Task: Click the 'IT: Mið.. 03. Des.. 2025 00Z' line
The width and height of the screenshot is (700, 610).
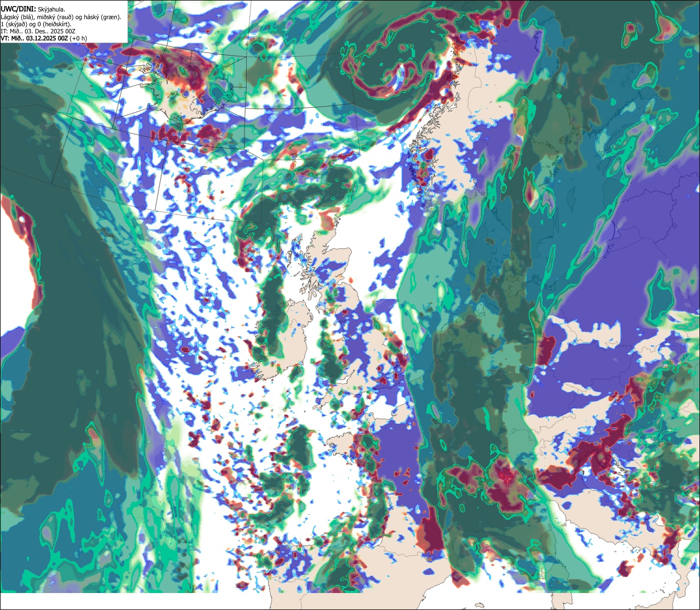Action: [38, 31]
